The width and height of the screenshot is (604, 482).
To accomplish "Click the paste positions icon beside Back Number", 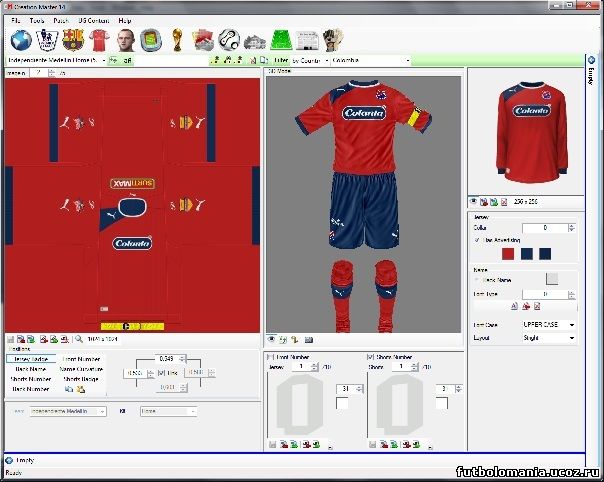I will (x=81, y=389).
